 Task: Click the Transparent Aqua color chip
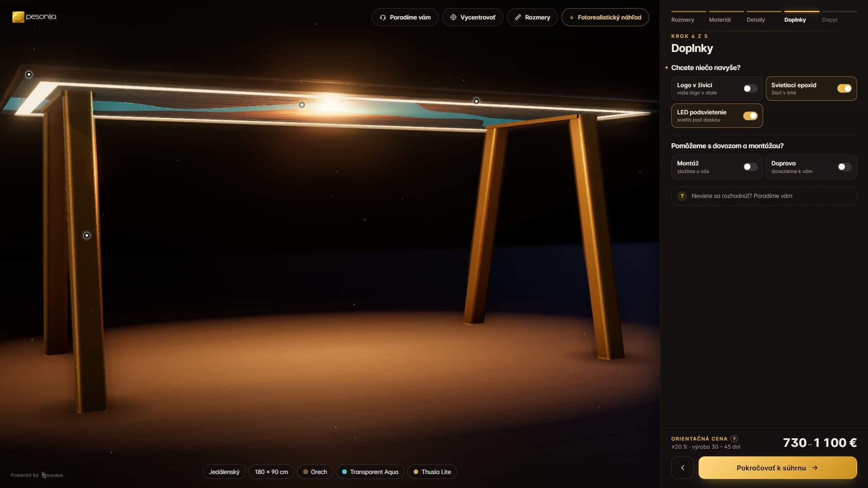tap(370, 472)
